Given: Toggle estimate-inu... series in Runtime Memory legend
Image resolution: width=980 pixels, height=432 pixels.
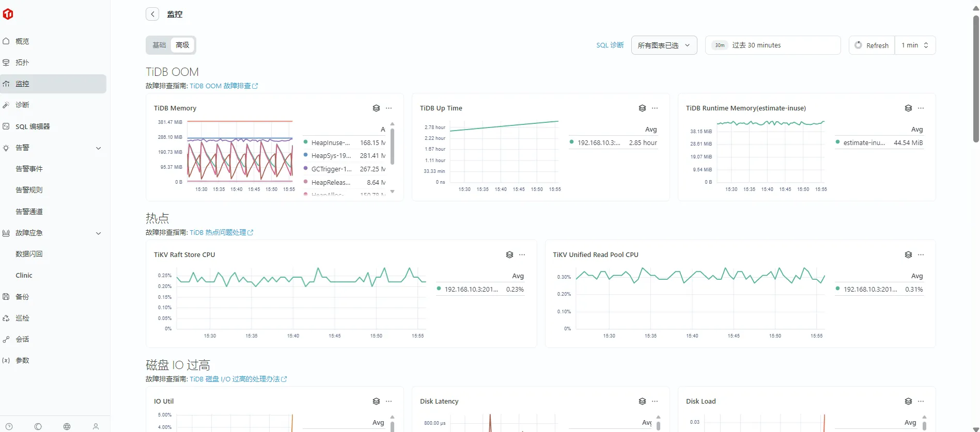Looking at the screenshot, I should (x=879, y=142).
